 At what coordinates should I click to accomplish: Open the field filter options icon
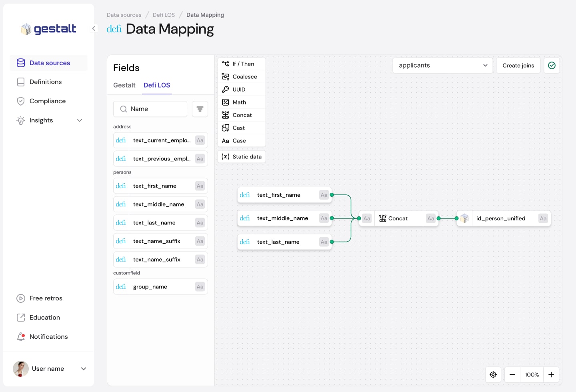(x=200, y=109)
